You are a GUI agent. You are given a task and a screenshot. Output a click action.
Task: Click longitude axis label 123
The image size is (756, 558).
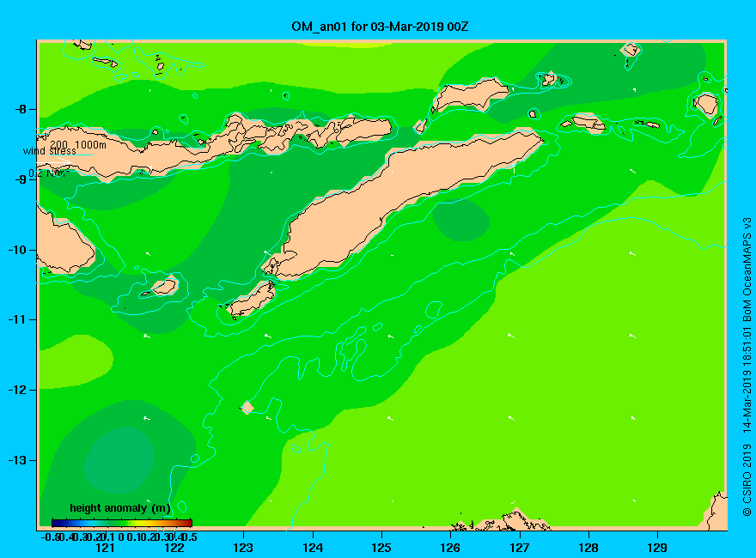click(243, 548)
